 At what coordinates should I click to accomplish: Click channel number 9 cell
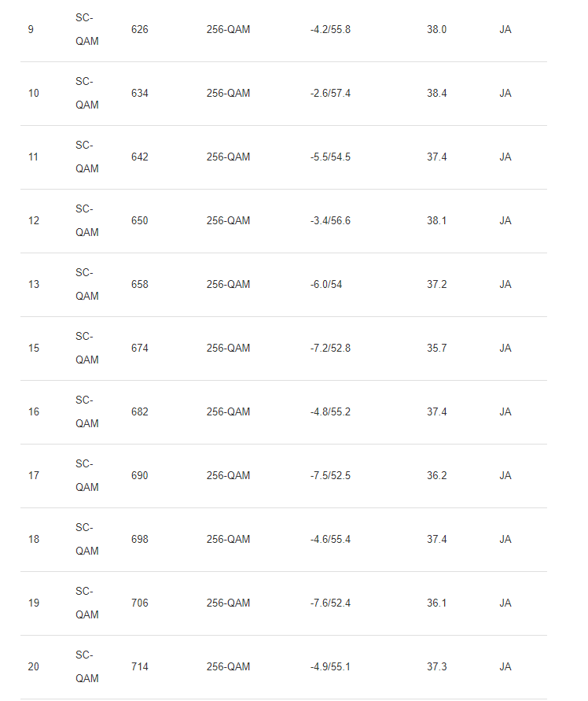tap(31, 29)
